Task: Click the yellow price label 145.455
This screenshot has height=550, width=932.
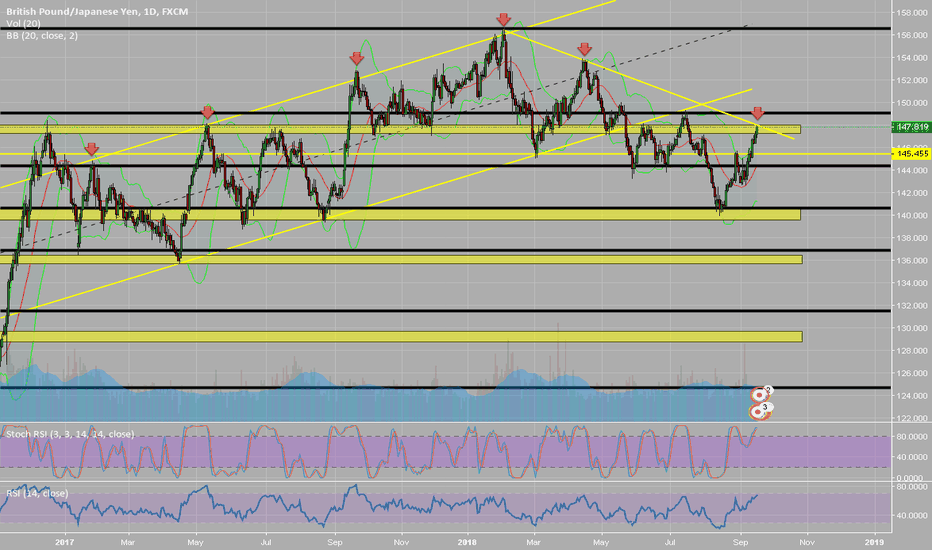Action: [x=912, y=153]
